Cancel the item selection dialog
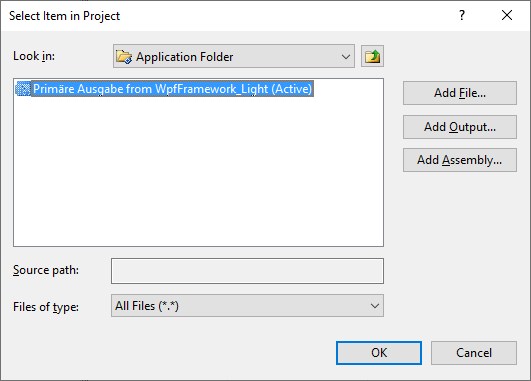 tap(474, 353)
